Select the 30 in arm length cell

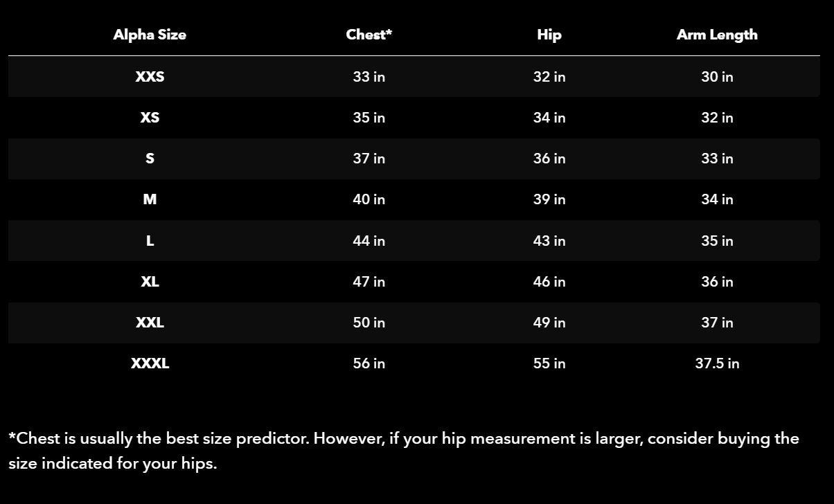tap(717, 77)
